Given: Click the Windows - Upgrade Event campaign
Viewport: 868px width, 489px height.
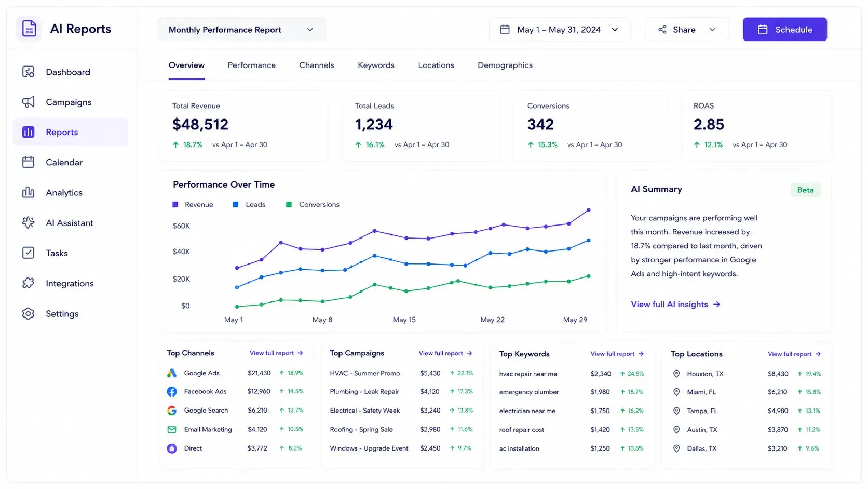Looking at the screenshot, I should [x=369, y=448].
